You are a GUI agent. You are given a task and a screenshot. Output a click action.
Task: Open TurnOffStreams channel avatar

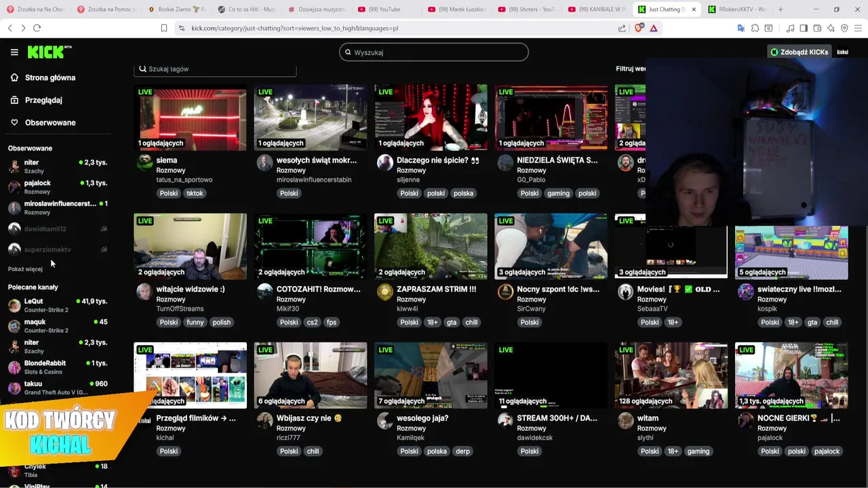click(144, 291)
